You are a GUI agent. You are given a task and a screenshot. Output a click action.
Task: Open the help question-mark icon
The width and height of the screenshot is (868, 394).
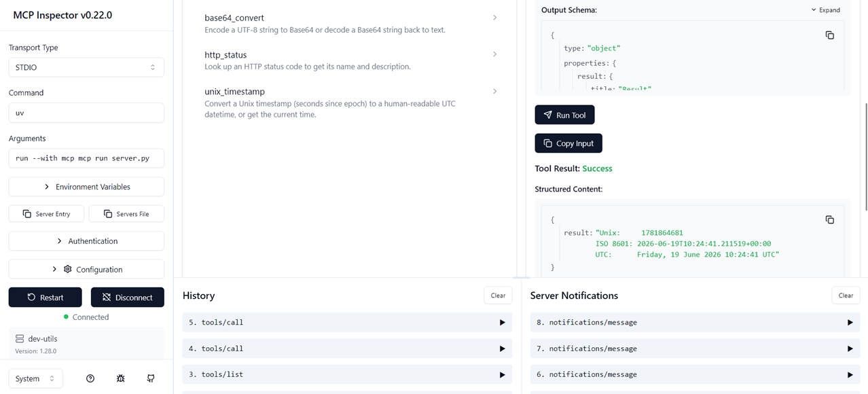90,379
